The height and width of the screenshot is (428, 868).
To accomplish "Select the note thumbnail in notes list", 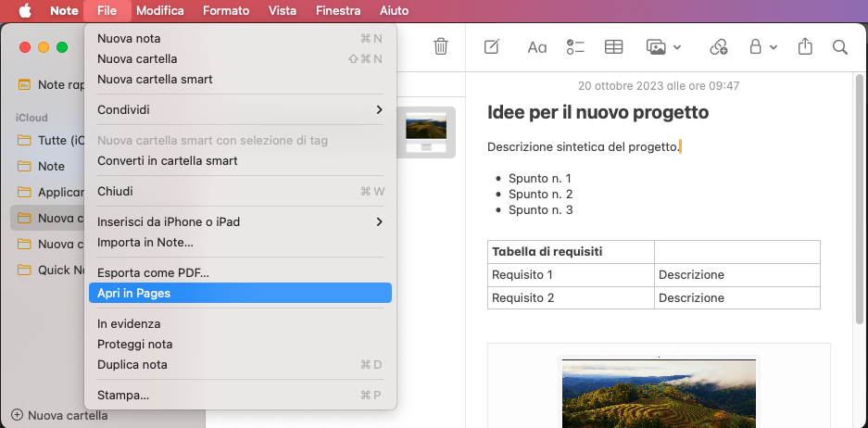I will click(x=426, y=132).
